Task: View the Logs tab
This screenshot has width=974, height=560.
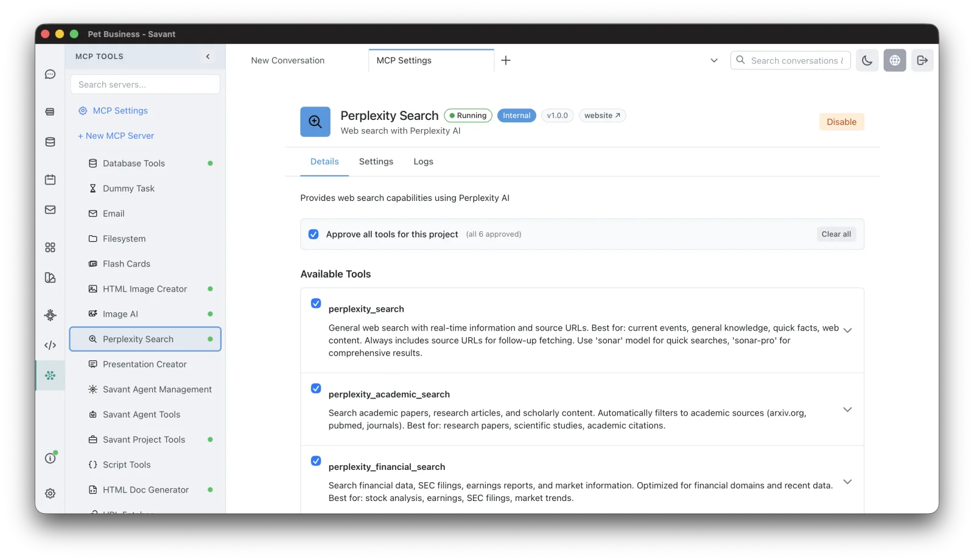Action: pyautogui.click(x=423, y=162)
